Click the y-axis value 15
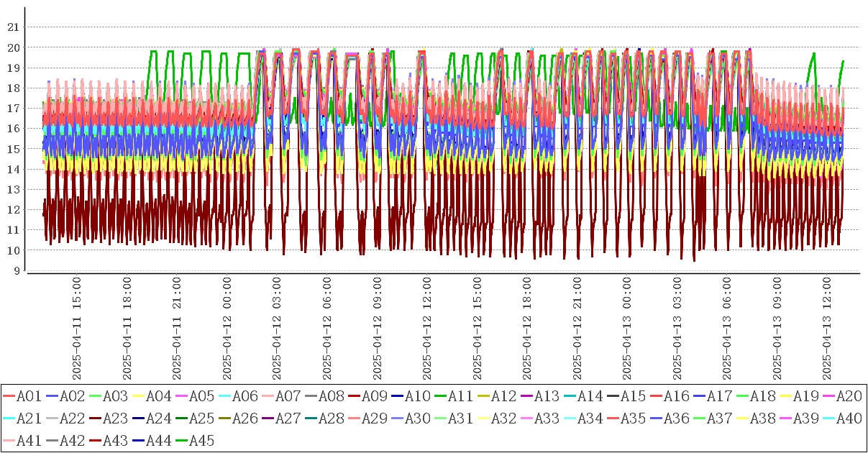The height and width of the screenshot is (453, 868). (12, 149)
